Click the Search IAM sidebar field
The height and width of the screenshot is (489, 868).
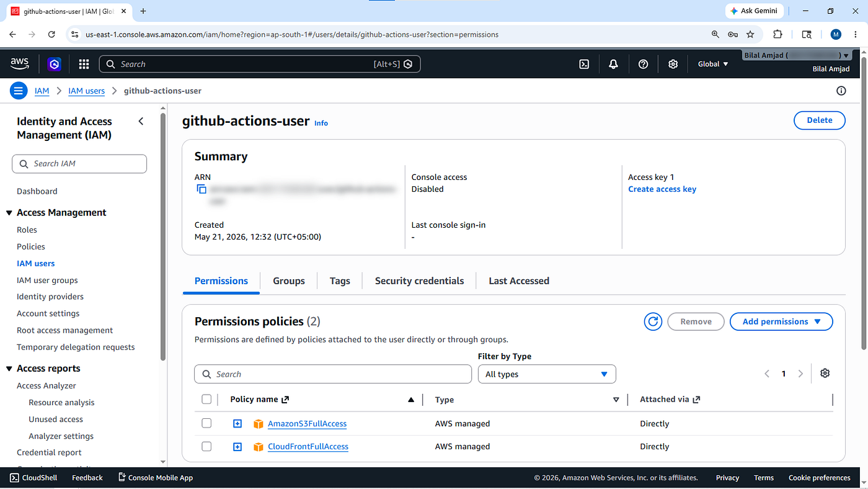pos(79,164)
